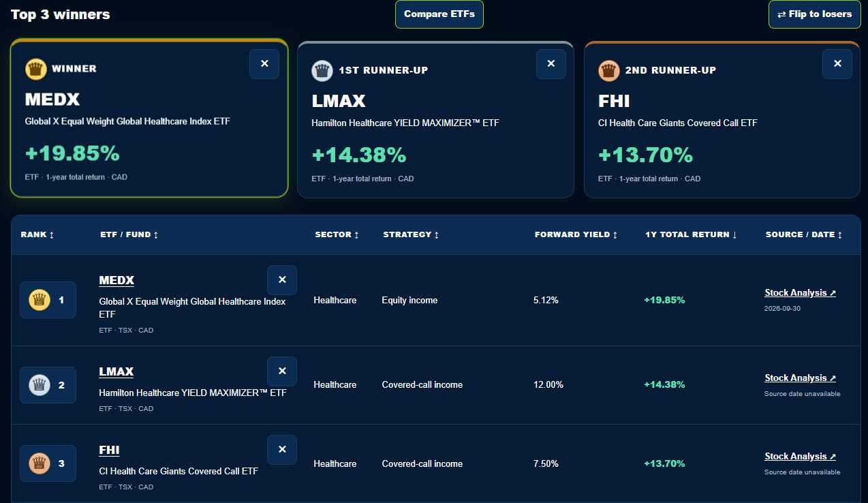868x503 pixels.
Task: Sort table by Rank column
Action: [x=37, y=234]
